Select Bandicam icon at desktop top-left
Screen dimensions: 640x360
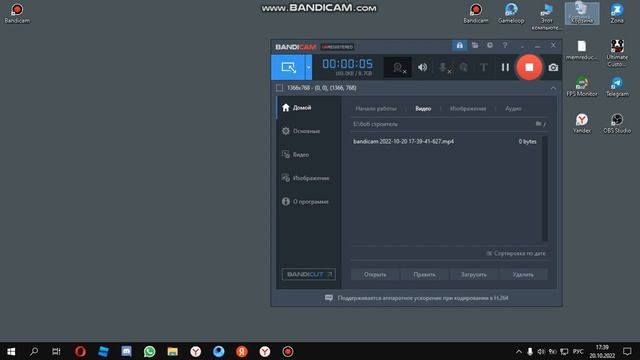[17, 13]
